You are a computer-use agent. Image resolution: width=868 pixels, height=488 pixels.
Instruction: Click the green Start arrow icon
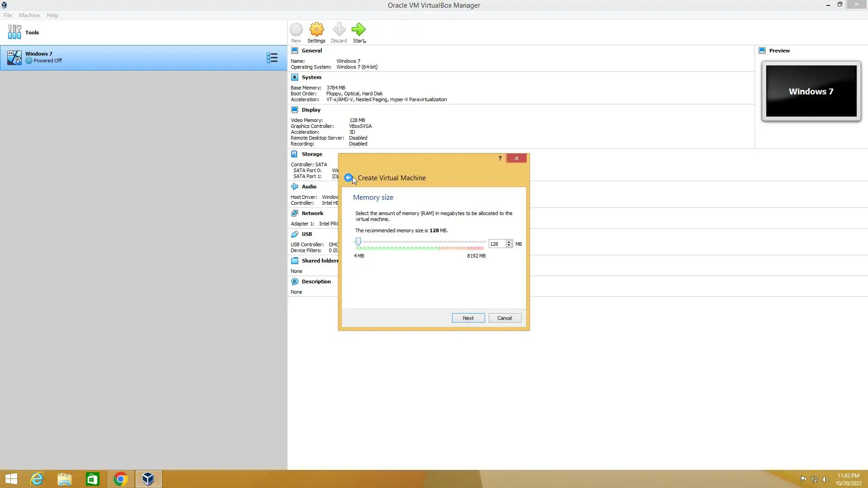[358, 30]
